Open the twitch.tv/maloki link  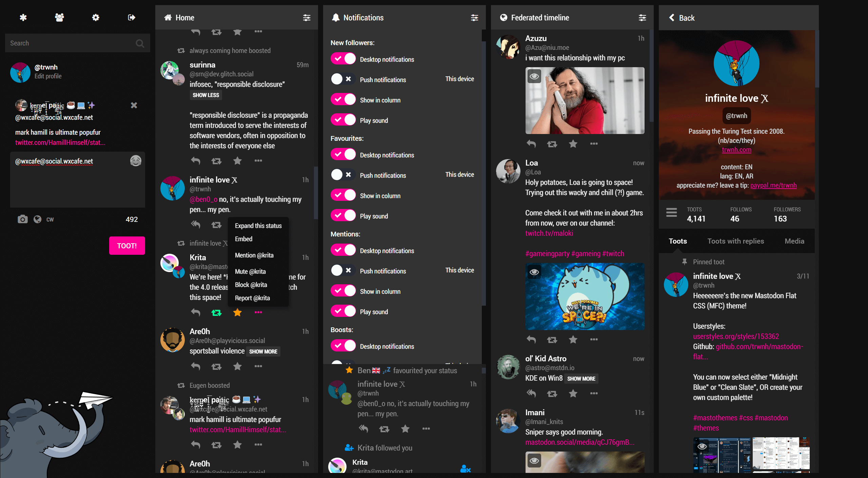tap(549, 233)
